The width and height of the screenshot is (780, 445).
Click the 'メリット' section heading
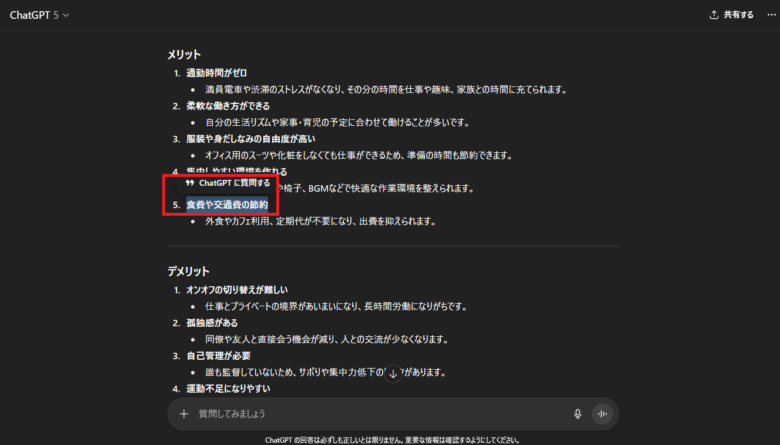tap(184, 54)
